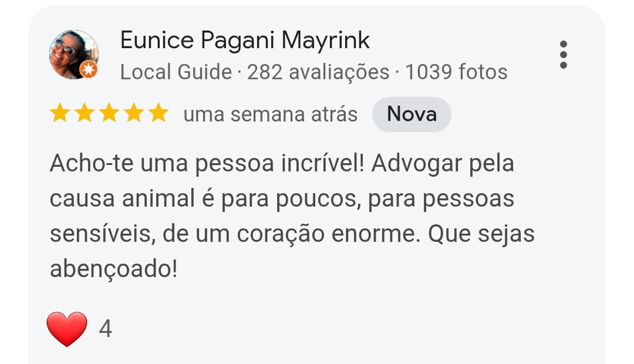Click the first yellow rating star

[60, 113]
